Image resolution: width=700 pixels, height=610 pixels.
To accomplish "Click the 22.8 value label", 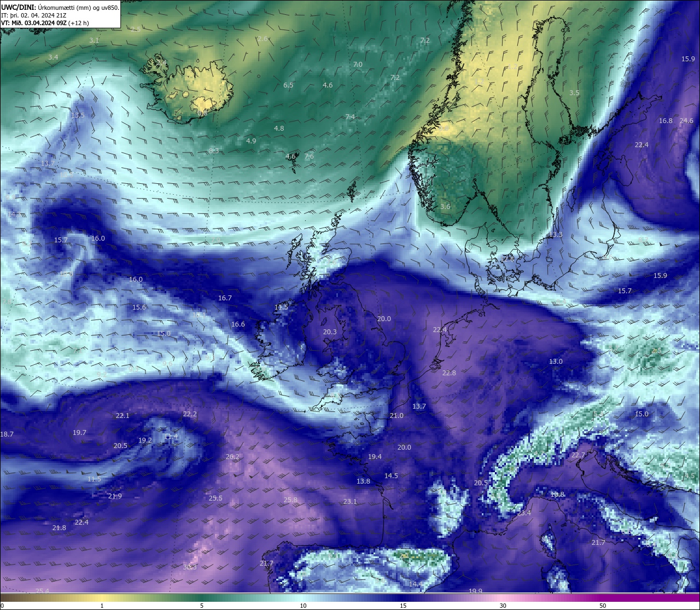I will coord(449,373).
